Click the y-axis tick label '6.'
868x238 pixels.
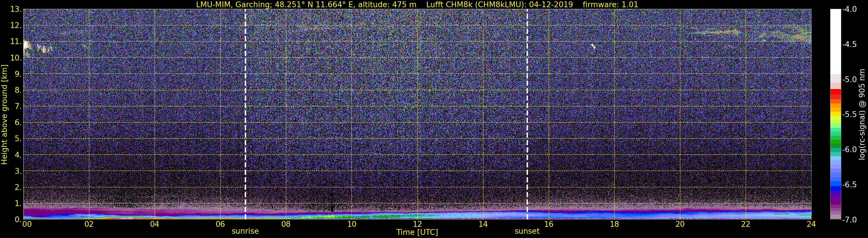[x=18, y=123]
